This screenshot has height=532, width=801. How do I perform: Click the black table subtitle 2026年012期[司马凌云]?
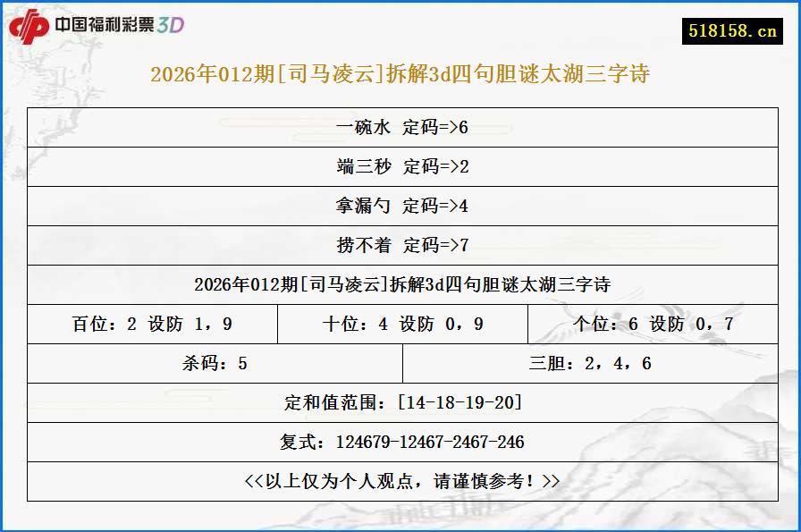[x=402, y=284]
